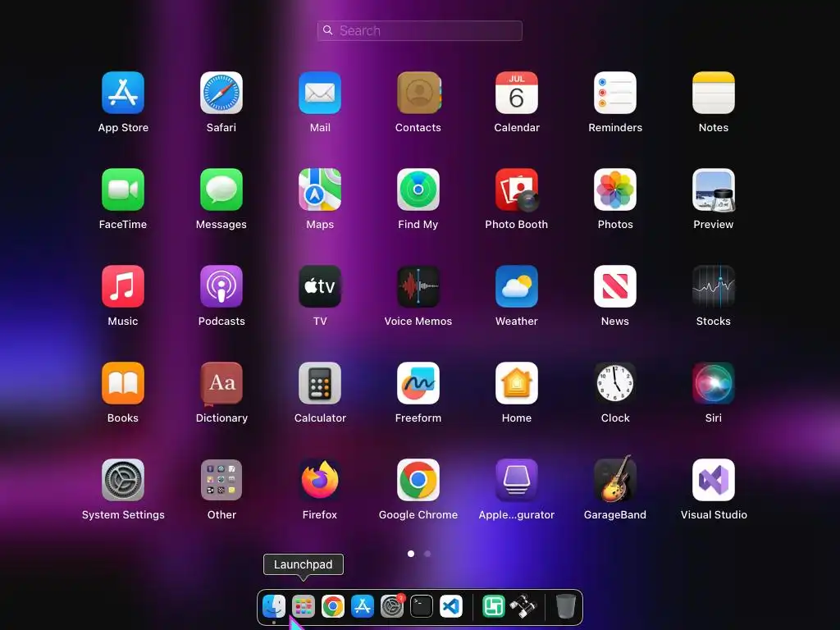Open Apple Configurator
840x630 pixels.
click(517, 480)
